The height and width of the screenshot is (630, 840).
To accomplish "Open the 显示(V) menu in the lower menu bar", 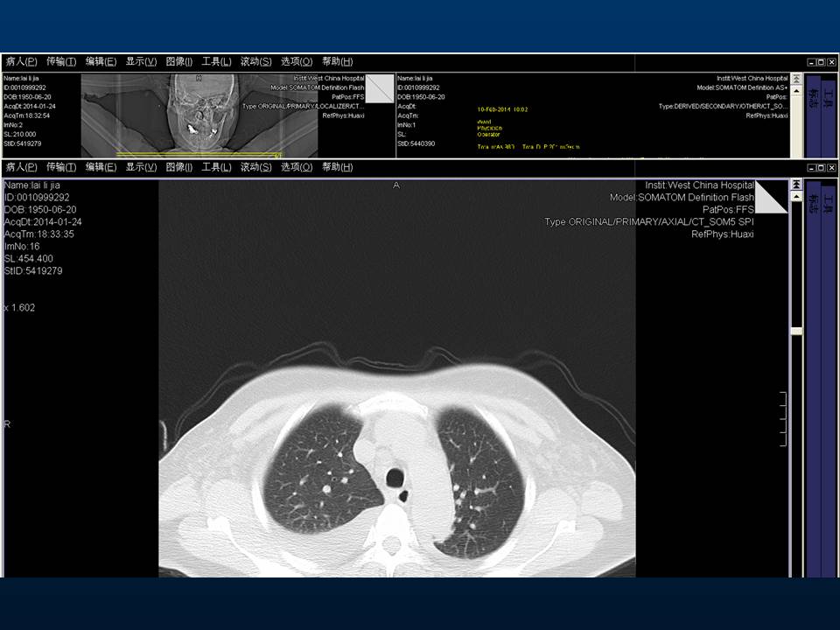I will click(x=141, y=166).
